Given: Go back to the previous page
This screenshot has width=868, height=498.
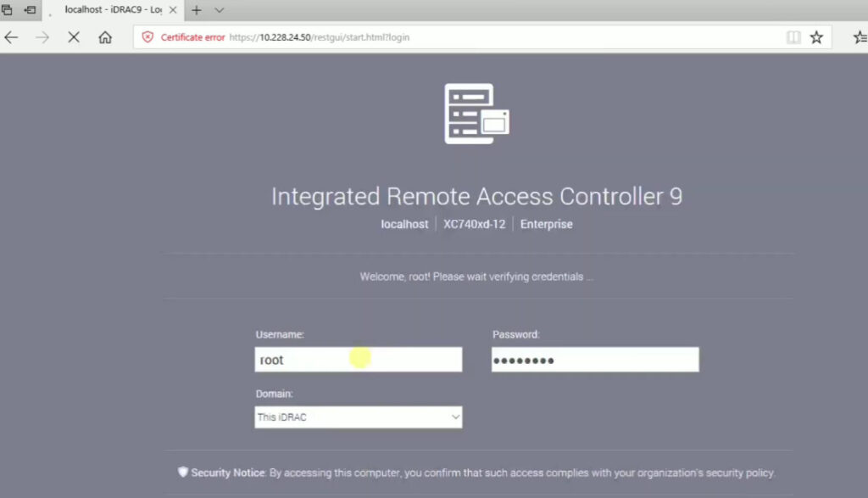Looking at the screenshot, I should pyautogui.click(x=11, y=37).
